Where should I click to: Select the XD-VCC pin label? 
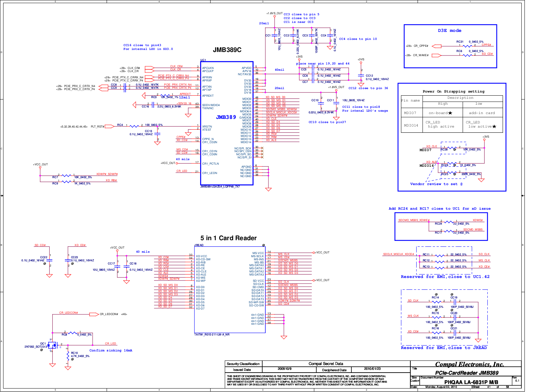pyautogui.click(x=202, y=256)
